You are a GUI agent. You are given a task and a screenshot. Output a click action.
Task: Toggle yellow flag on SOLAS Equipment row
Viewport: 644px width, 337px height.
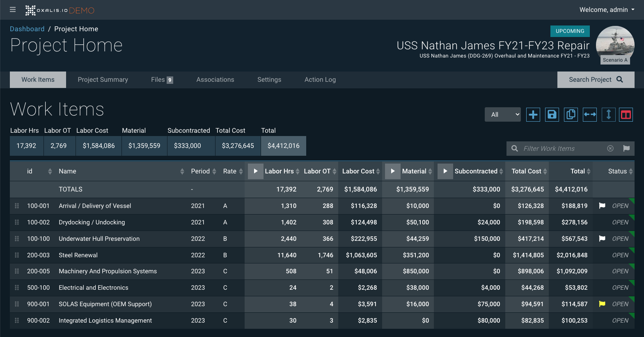[602, 304]
